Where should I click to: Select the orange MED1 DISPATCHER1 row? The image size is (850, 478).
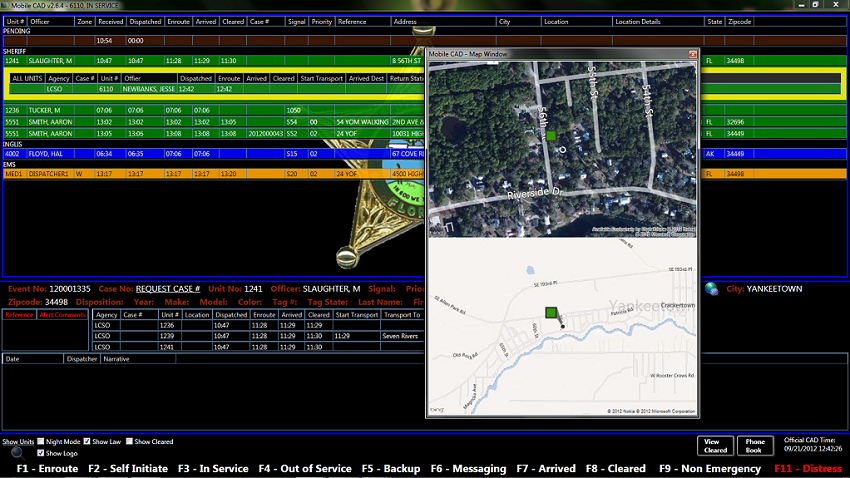(200, 173)
